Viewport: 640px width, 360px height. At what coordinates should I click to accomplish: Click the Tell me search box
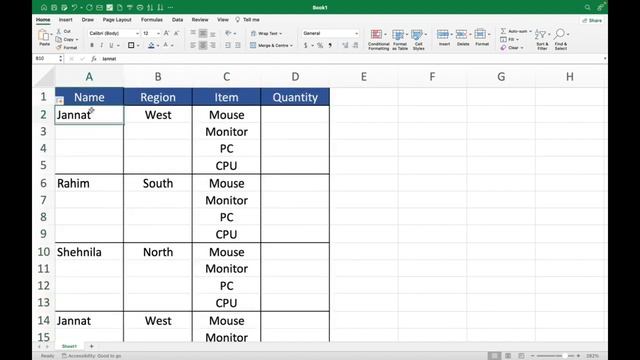tap(248, 20)
